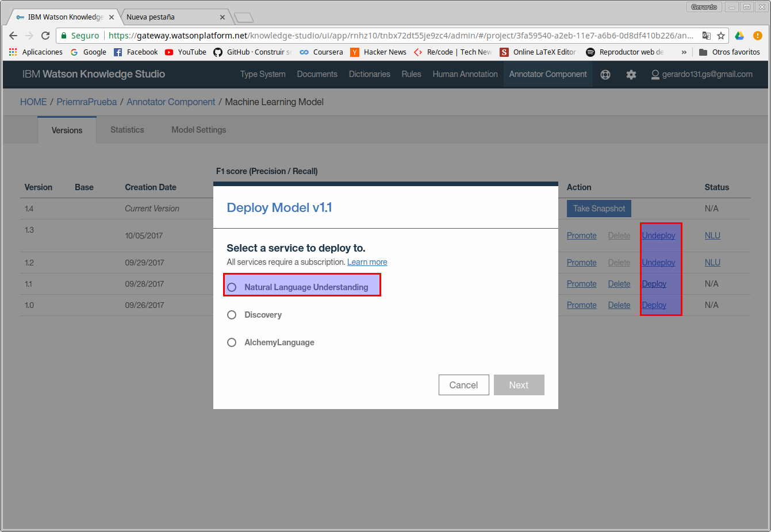The image size is (771, 532).
Task: Click the Cancel button in dialog
Action: tap(463, 385)
